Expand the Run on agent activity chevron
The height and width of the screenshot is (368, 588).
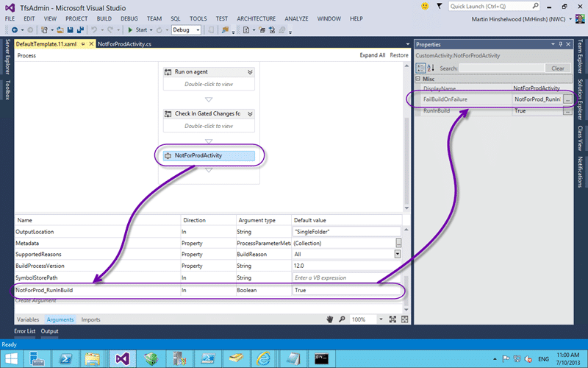[250, 71]
